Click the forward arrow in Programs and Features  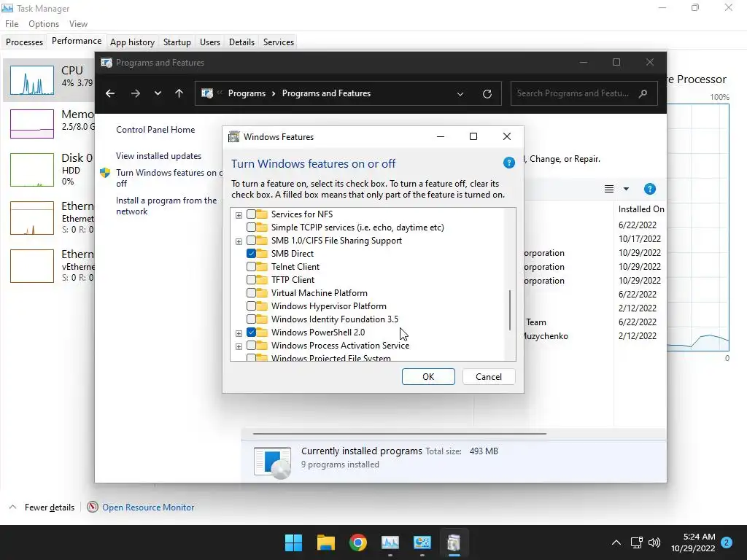point(136,93)
